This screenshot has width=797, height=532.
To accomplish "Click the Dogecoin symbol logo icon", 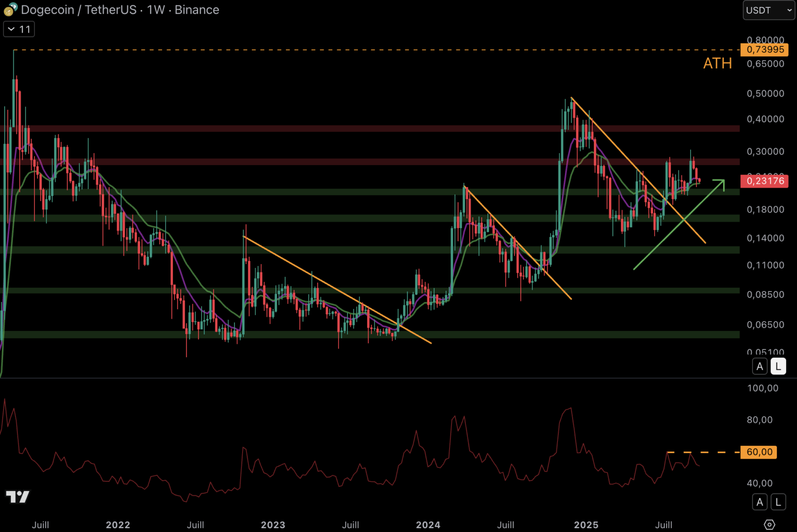I will pyautogui.click(x=10, y=9).
